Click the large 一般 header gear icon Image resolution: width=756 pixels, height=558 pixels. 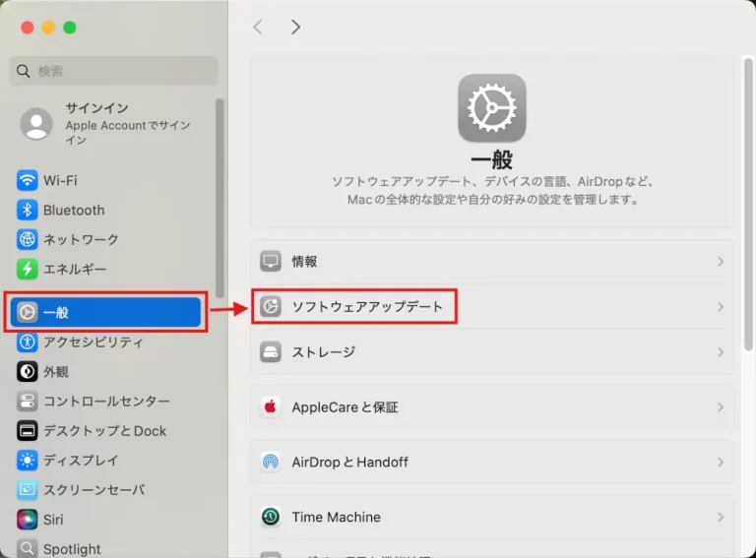click(x=492, y=108)
